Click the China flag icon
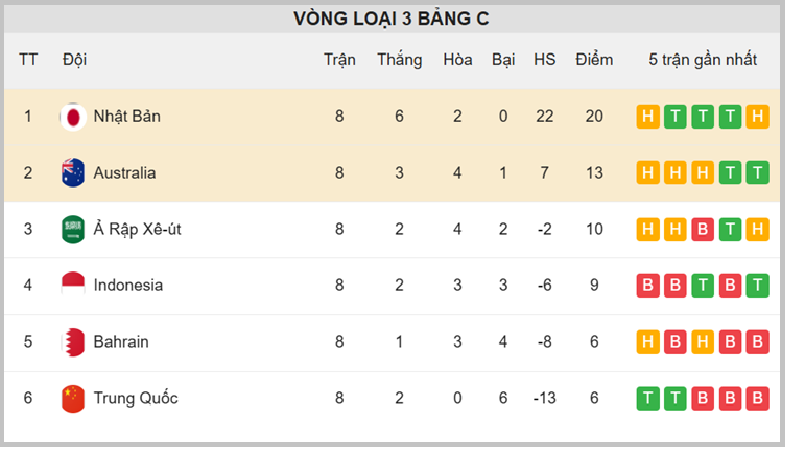 click(x=73, y=398)
